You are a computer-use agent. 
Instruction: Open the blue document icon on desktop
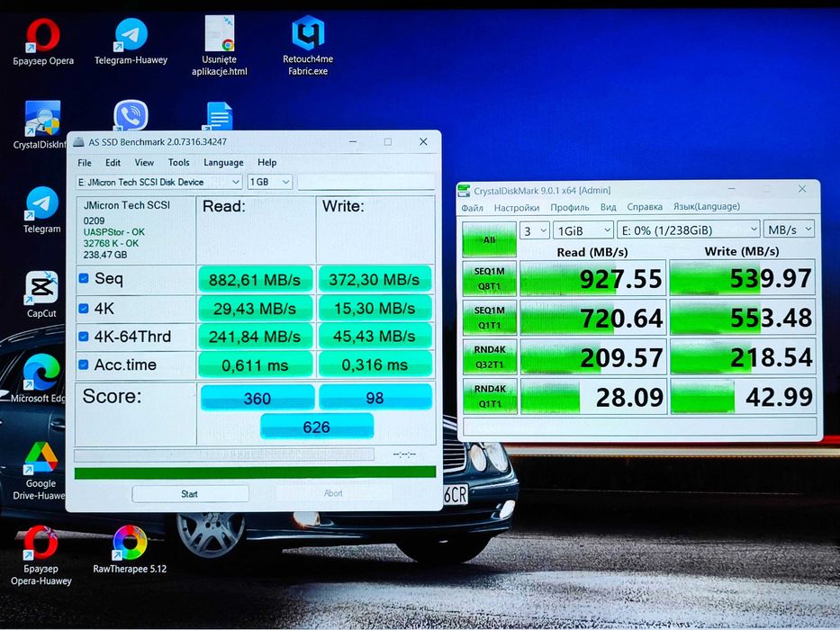click(219, 116)
